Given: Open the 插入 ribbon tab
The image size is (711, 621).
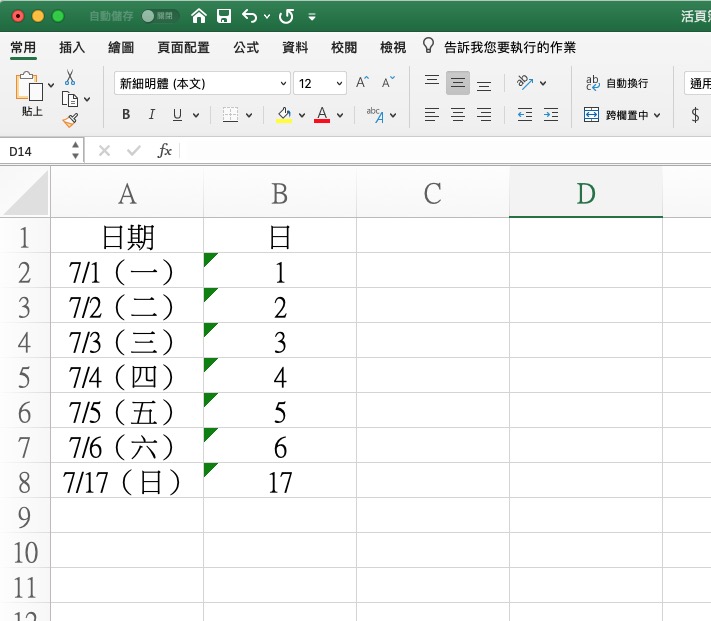Looking at the screenshot, I should 72,47.
